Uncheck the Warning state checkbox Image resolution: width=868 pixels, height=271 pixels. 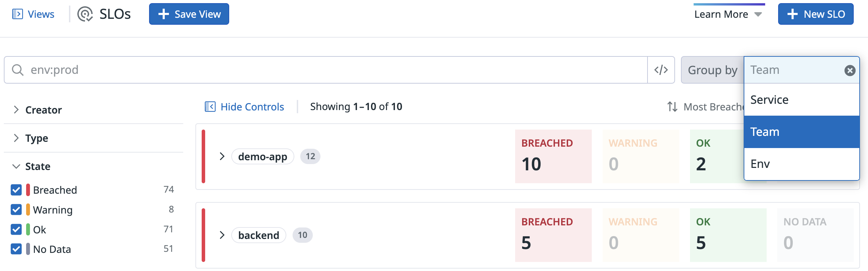coord(16,210)
